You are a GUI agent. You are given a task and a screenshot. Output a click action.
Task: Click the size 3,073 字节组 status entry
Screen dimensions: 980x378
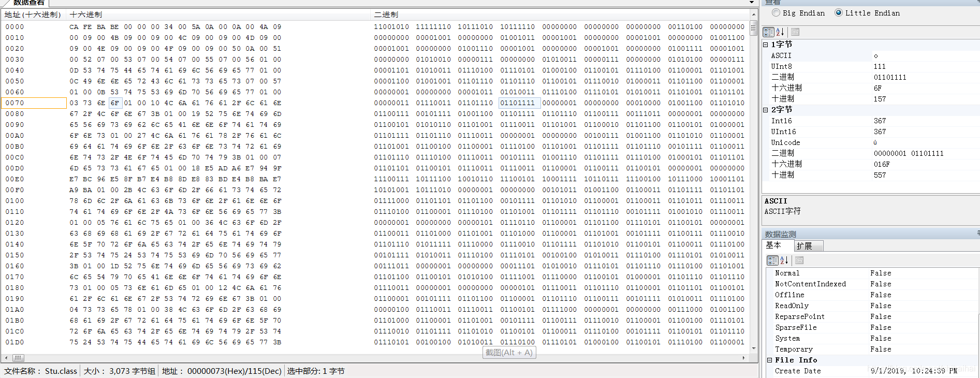point(119,371)
